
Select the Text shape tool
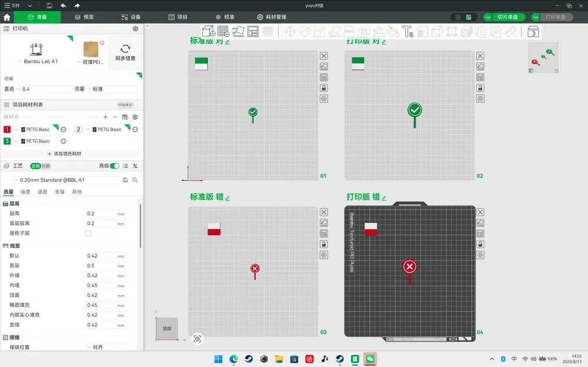tap(407, 31)
